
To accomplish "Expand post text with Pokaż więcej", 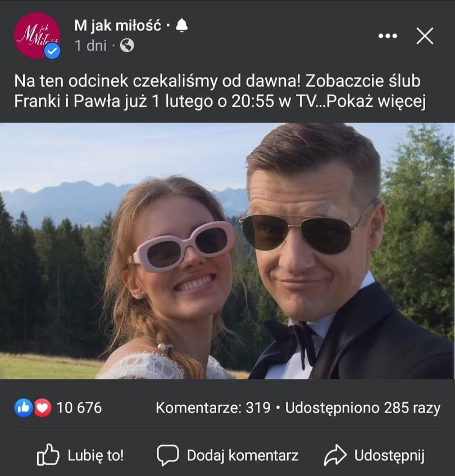I will coord(376,101).
